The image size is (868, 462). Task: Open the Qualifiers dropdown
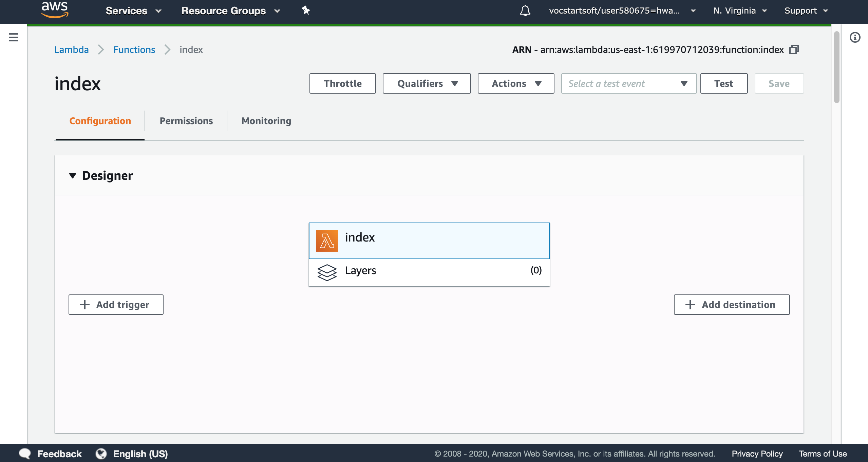click(427, 83)
